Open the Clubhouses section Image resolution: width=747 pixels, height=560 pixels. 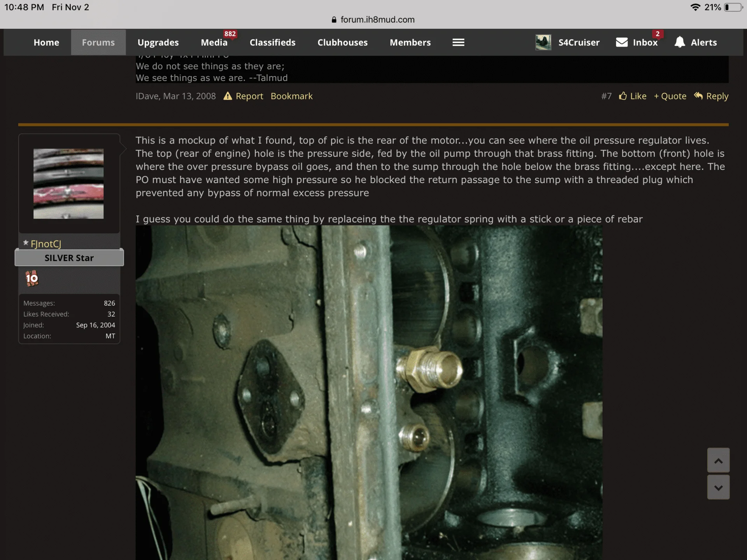click(x=342, y=42)
